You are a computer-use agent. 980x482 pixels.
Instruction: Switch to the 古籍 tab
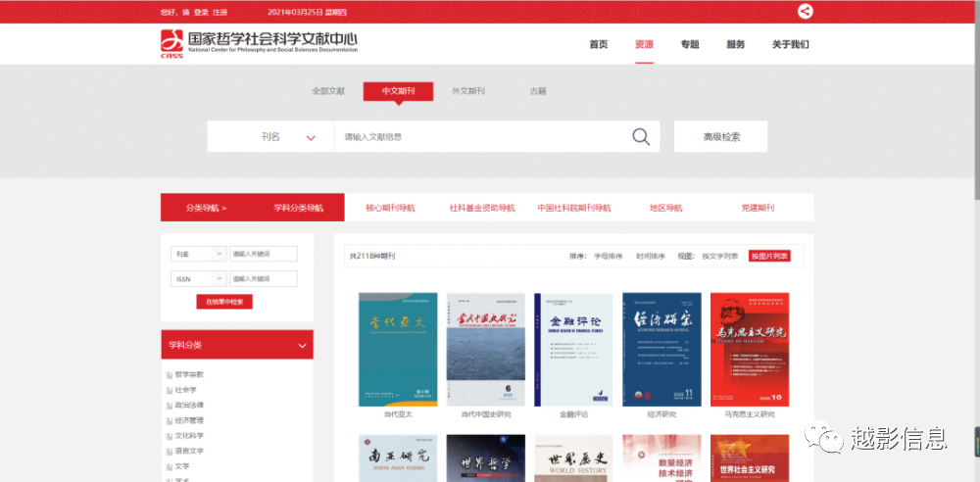[x=538, y=91]
